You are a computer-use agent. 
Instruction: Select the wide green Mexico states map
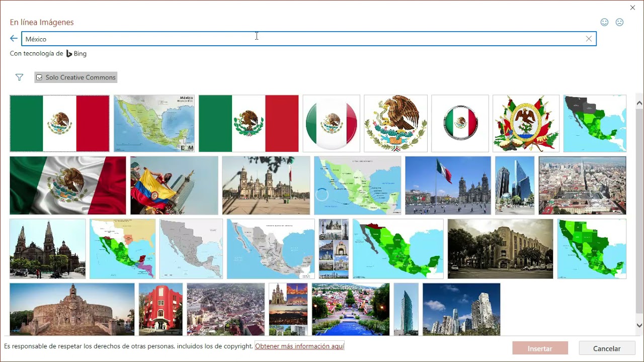398,249
